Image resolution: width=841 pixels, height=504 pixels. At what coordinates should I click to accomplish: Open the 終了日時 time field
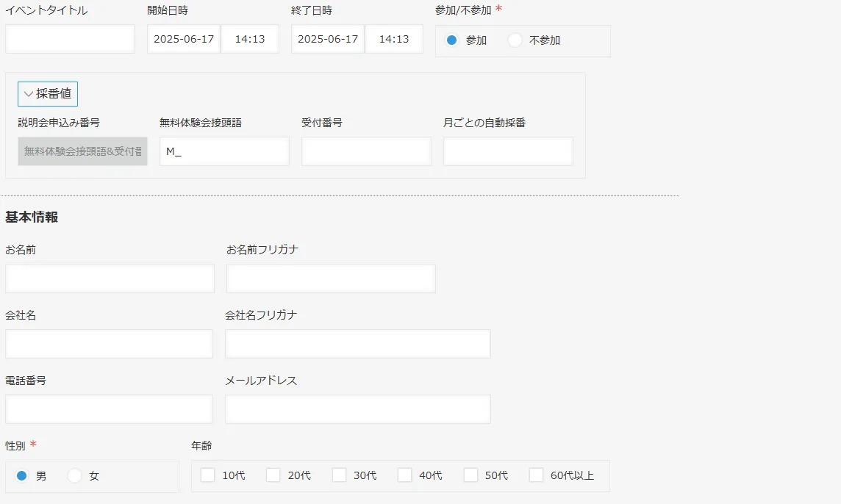click(x=394, y=39)
